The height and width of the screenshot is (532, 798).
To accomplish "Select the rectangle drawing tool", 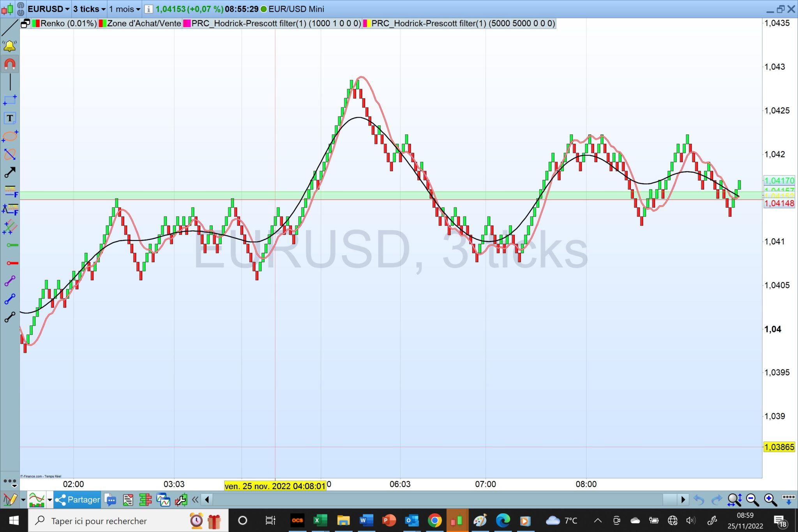I will pos(10,100).
